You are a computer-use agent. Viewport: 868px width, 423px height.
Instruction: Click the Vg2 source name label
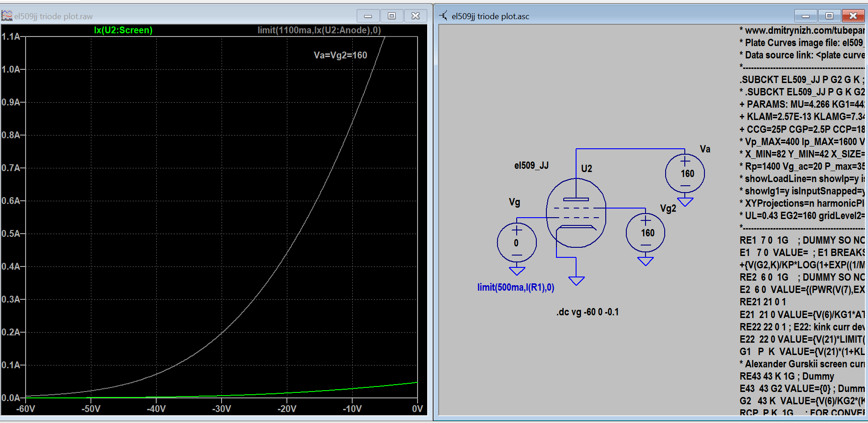pos(668,209)
